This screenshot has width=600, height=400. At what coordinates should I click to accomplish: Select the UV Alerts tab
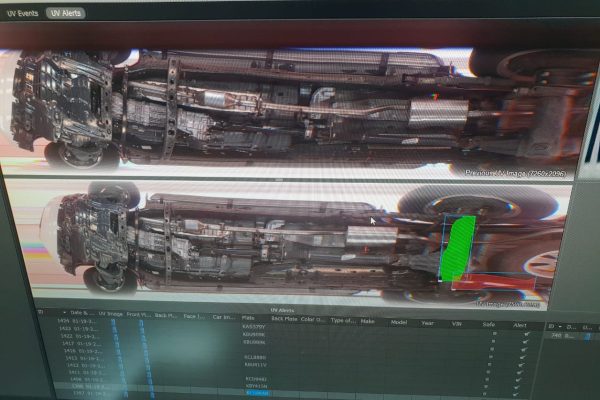click(x=66, y=13)
